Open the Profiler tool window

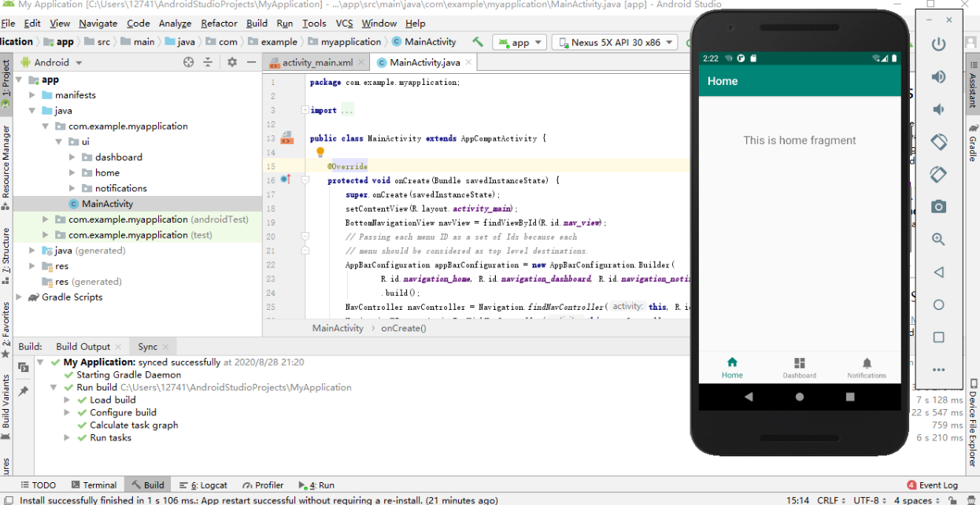pyautogui.click(x=264, y=485)
